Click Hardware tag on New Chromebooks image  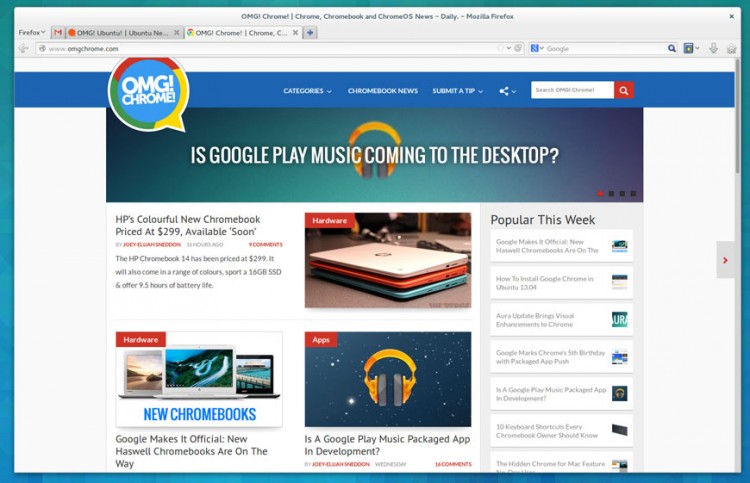tap(141, 340)
